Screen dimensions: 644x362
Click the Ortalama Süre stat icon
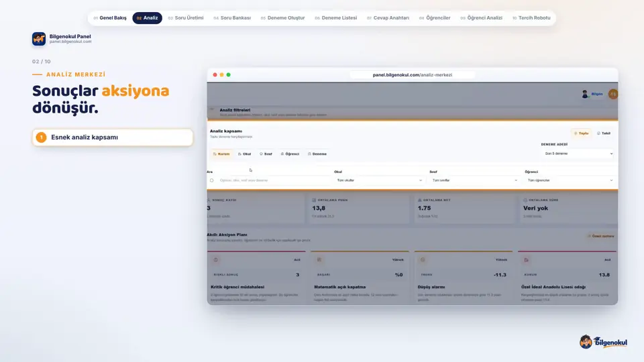525,200
